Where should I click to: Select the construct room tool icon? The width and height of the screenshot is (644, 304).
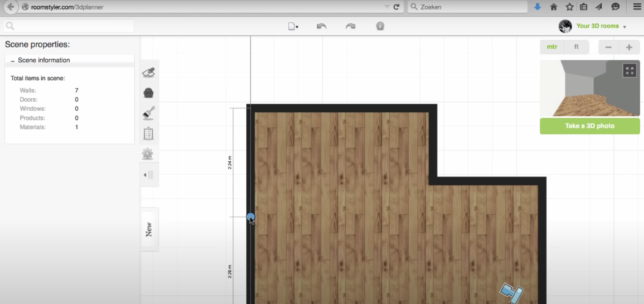coord(149,72)
